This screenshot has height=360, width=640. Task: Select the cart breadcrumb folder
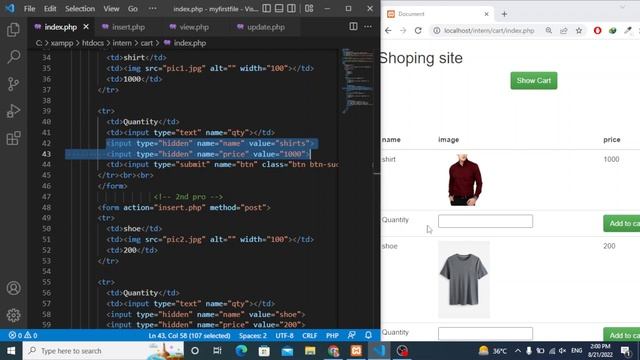[x=147, y=43]
